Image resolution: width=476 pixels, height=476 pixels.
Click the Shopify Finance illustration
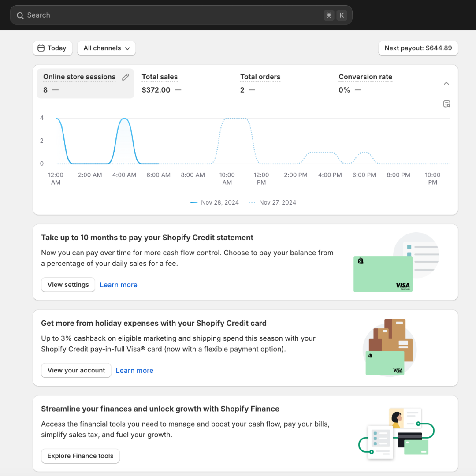396,434
